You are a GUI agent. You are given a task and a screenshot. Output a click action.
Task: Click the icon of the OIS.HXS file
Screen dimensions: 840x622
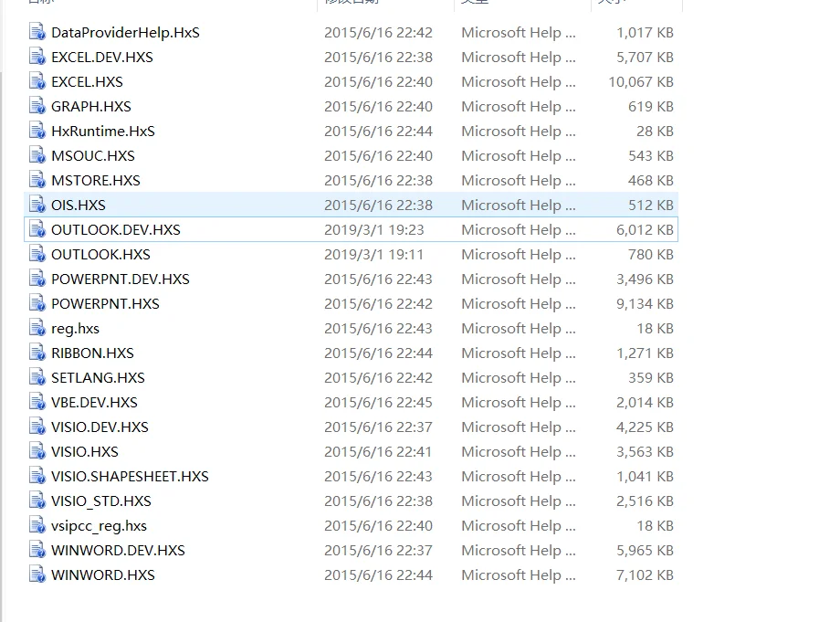[37, 205]
